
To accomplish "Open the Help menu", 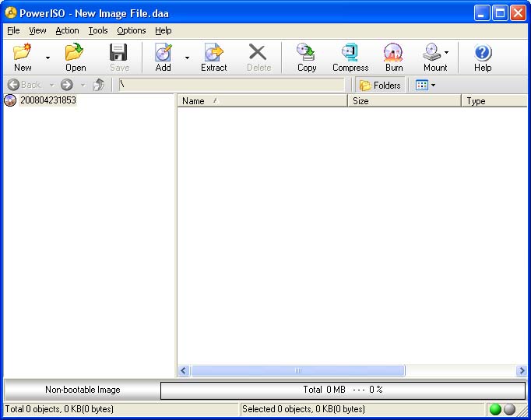I will pos(164,30).
